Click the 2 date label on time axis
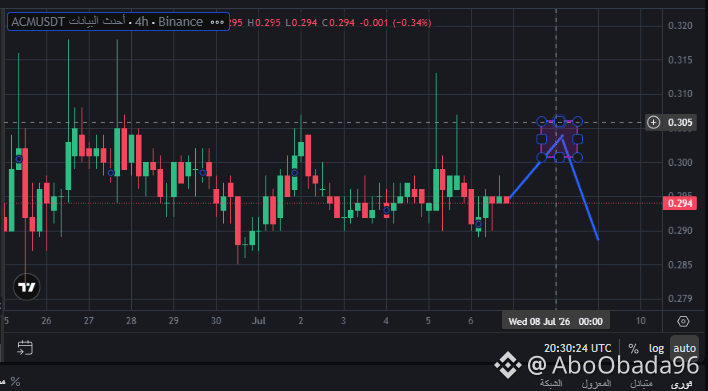The image size is (708, 391). 301,321
